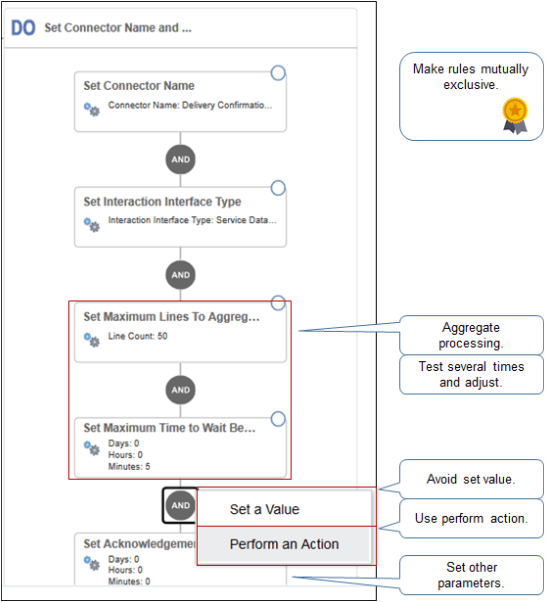Click the gear icon in Set Maximum Time to Wait card
545x602 pixels.
pos(92,448)
